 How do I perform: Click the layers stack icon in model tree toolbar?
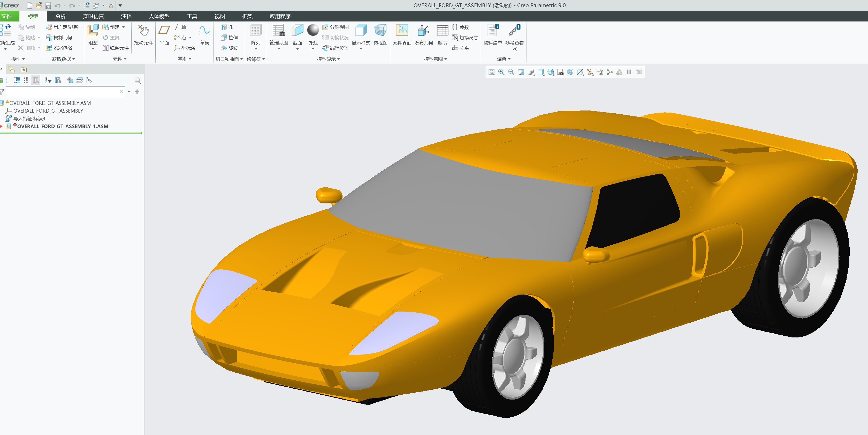point(80,80)
